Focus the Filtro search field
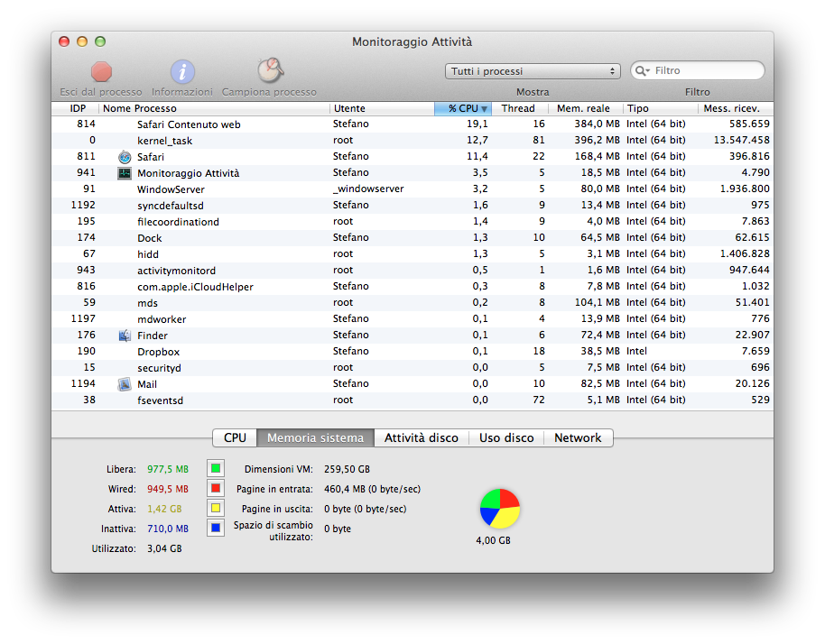The image size is (825, 644). click(x=698, y=70)
